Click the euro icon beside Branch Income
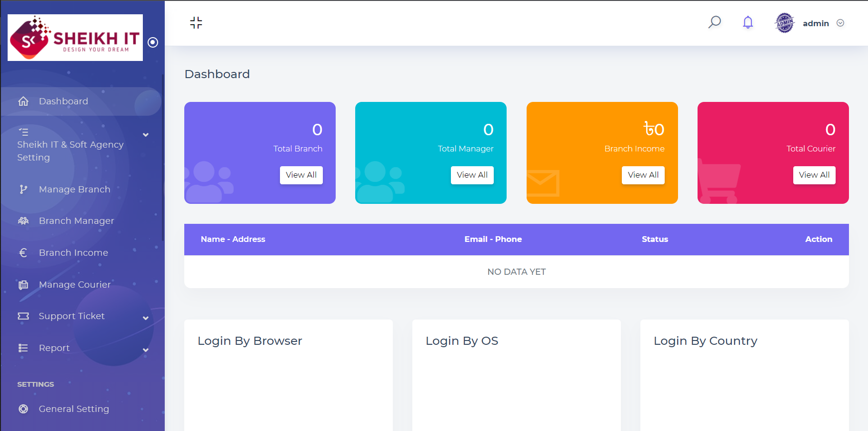 [x=23, y=253]
